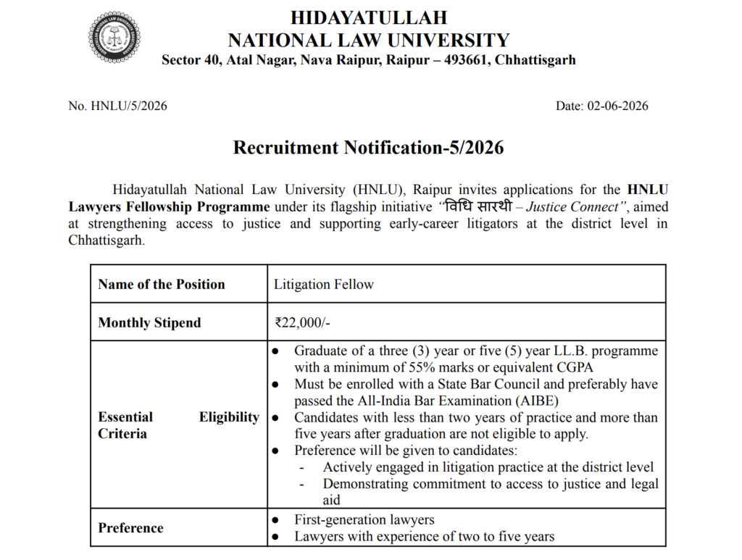742x560 pixels.
Task: Click 'Hidayatullah National Law University (HNLU)' in paragraph
Action: 259,190
